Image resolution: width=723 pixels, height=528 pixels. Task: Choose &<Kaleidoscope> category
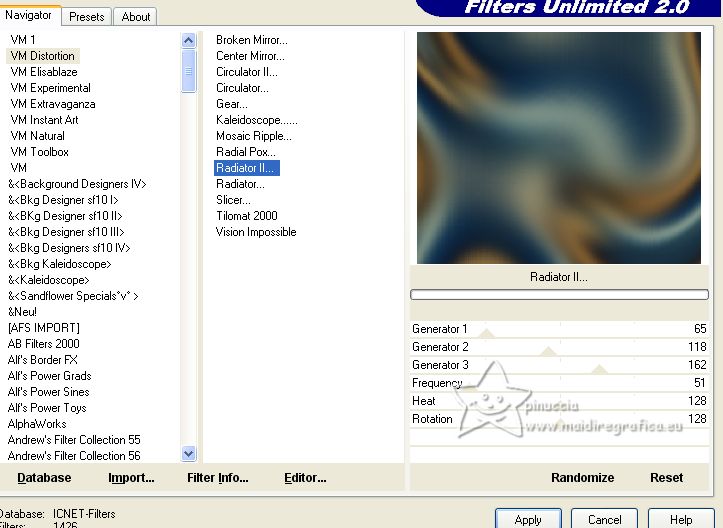(x=48, y=280)
